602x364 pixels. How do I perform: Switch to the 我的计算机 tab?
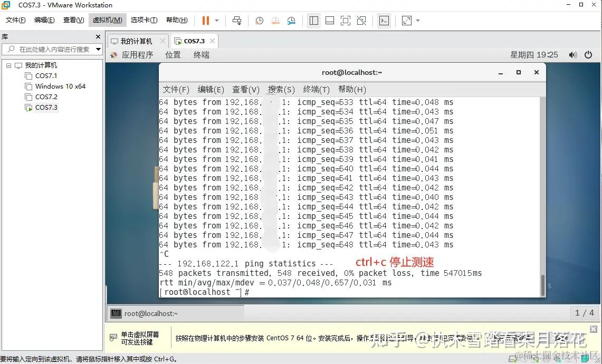pos(136,41)
